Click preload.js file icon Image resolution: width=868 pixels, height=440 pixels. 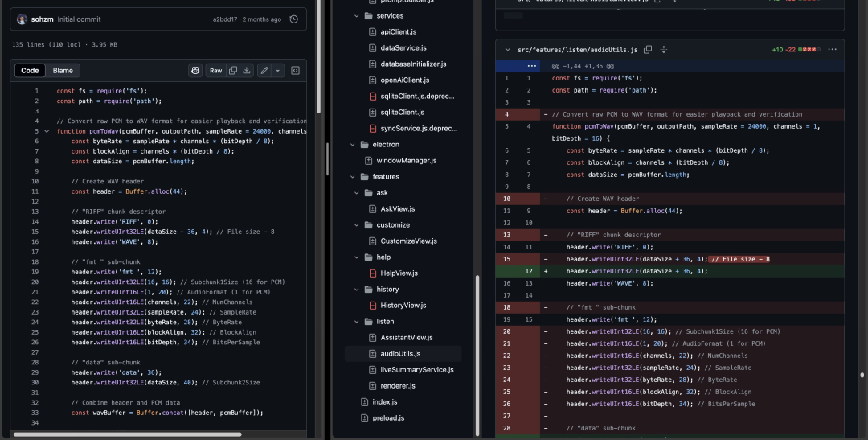pos(364,418)
